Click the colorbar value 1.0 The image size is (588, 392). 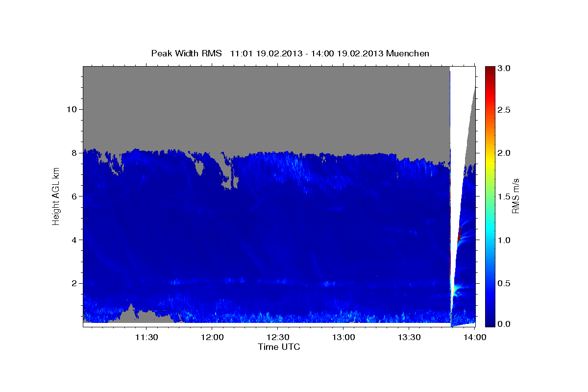point(505,240)
